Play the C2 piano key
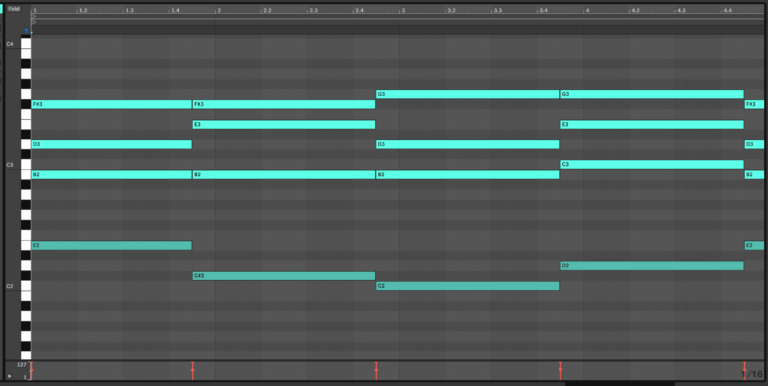The width and height of the screenshot is (768, 386). tap(25, 286)
